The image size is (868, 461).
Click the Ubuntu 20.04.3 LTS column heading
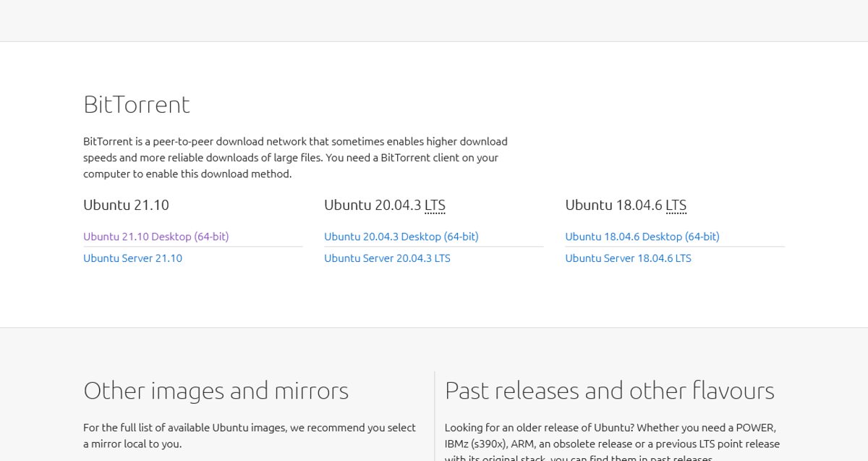click(385, 205)
